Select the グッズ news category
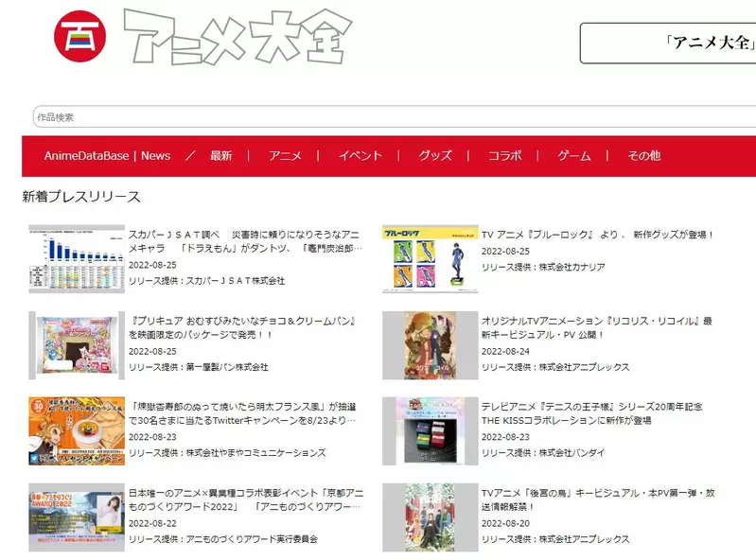Viewport: 756px width, 560px height. click(x=435, y=156)
